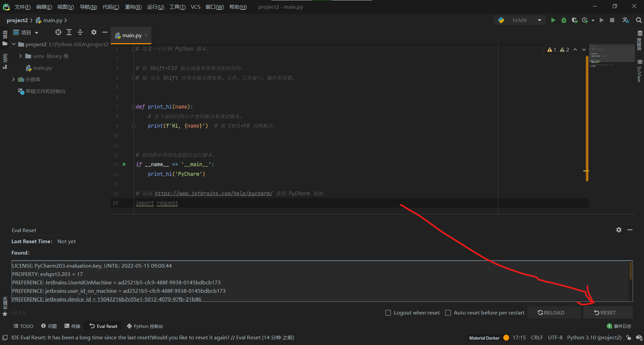Image resolution: width=644 pixels, height=345 pixels.
Task: Open event log in status bar
Action: coord(619,326)
